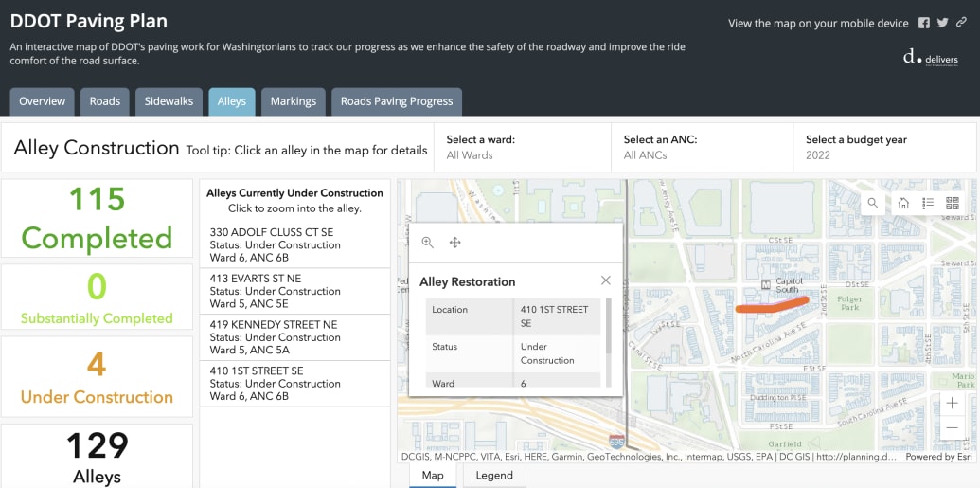Open the basemap gallery grid icon
The height and width of the screenshot is (488, 980).
(x=952, y=203)
